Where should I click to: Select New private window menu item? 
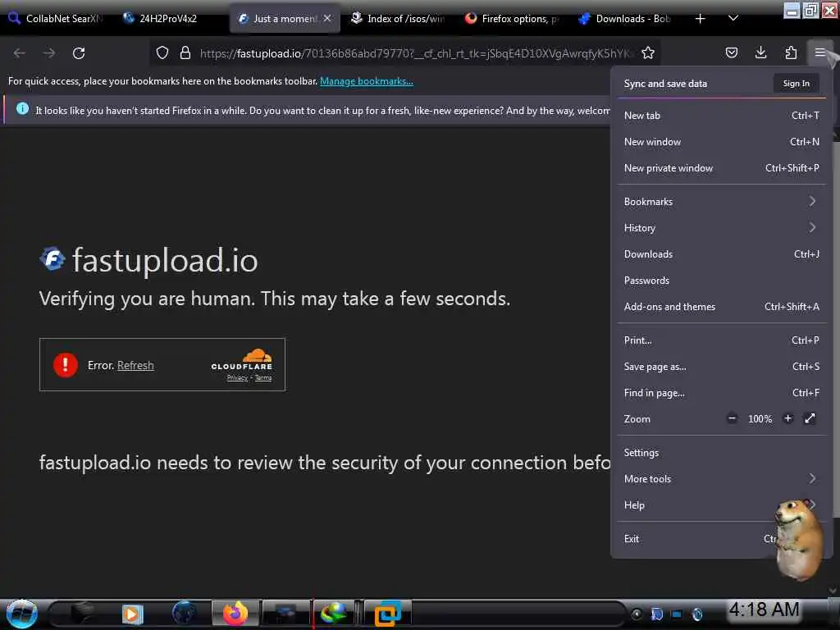pos(721,167)
